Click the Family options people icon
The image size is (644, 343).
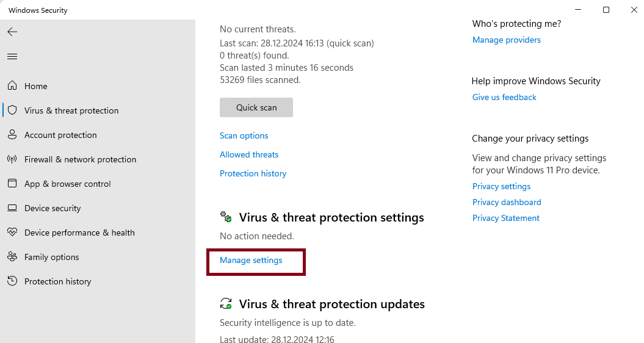pyautogui.click(x=12, y=257)
